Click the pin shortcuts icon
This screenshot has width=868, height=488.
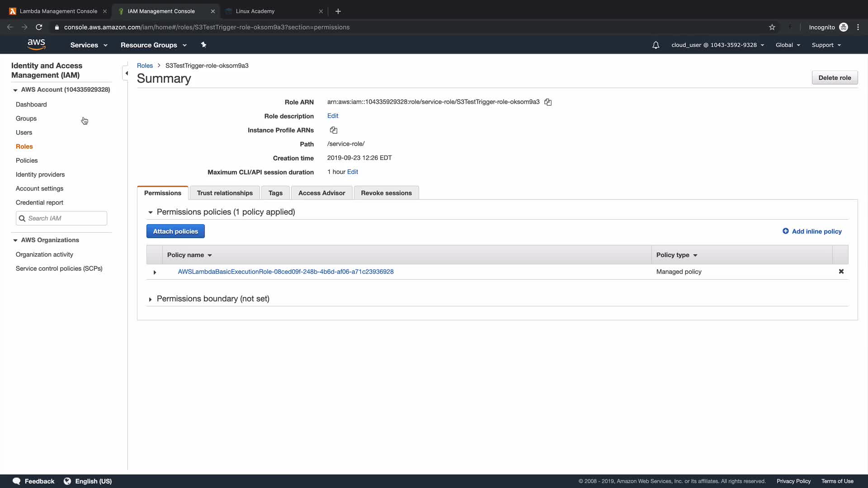(203, 45)
